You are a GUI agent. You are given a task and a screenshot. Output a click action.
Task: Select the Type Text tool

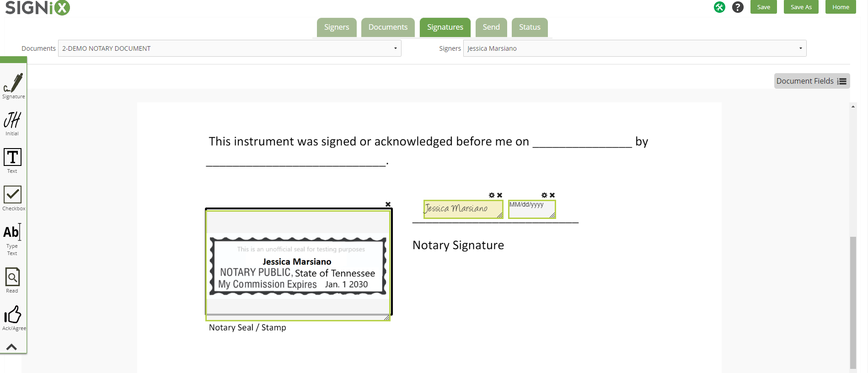12,240
